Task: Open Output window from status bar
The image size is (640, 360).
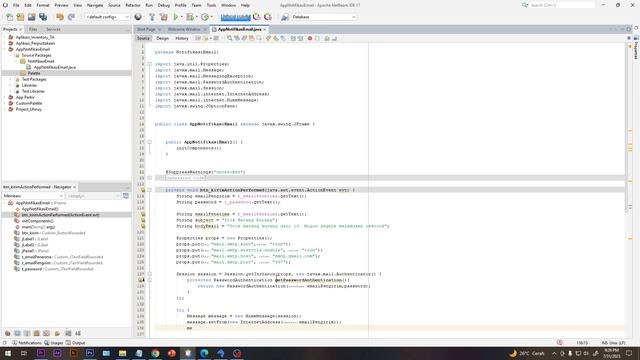Action: [x=76, y=343]
